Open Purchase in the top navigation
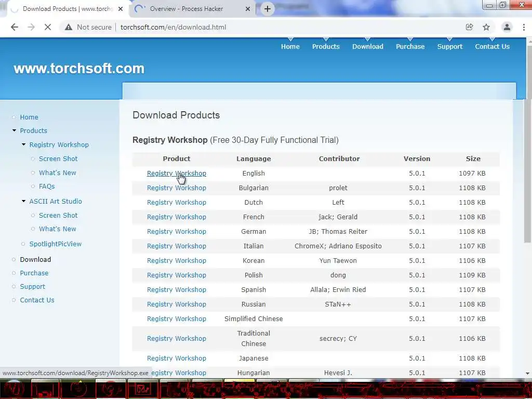Screen dimensions: 532x399 tap(410, 46)
